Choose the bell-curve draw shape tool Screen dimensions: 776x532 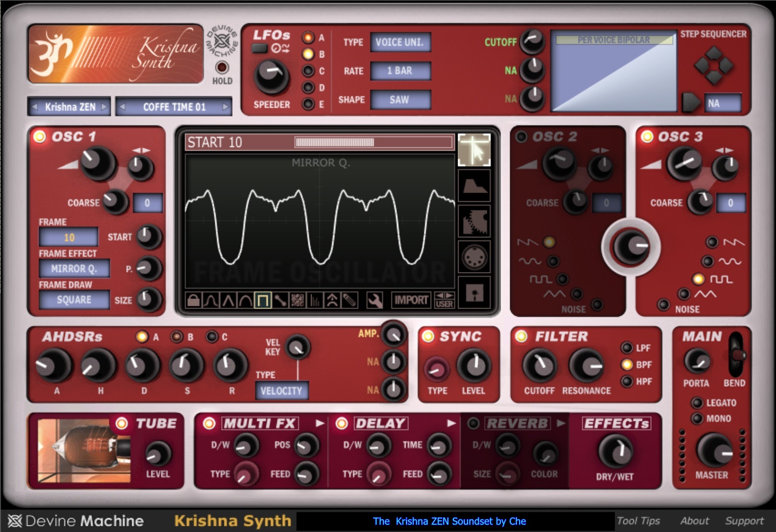pyautogui.click(x=210, y=300)
